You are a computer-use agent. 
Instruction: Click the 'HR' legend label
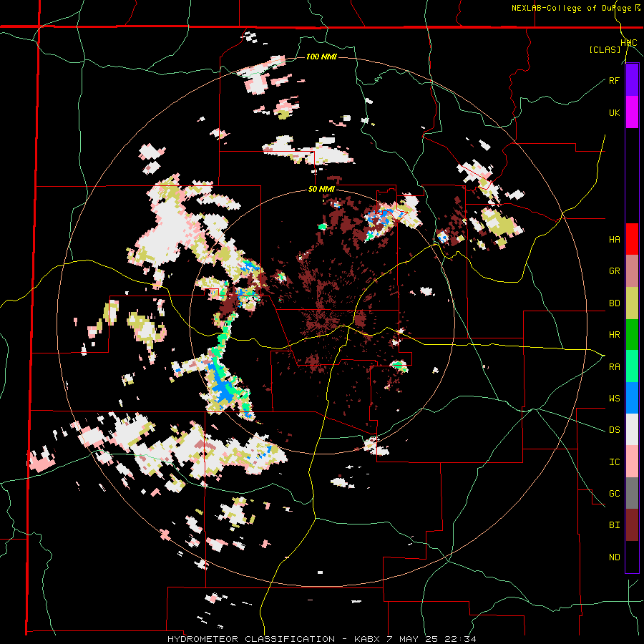[x=614, y=335]
